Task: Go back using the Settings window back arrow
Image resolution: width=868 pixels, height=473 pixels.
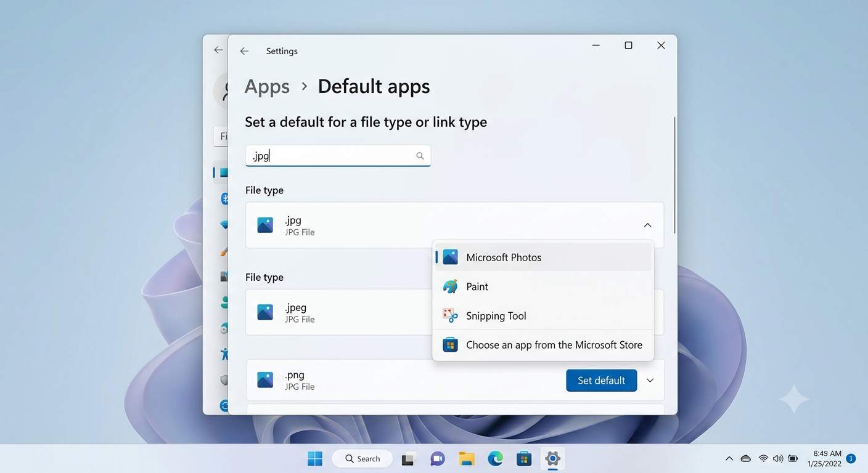Action: point(244,51)
